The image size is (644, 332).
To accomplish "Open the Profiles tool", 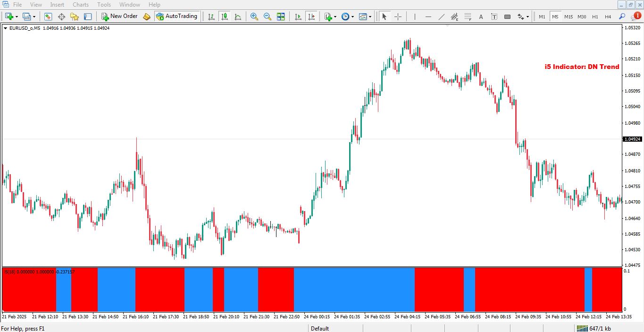I will [26, 17].
